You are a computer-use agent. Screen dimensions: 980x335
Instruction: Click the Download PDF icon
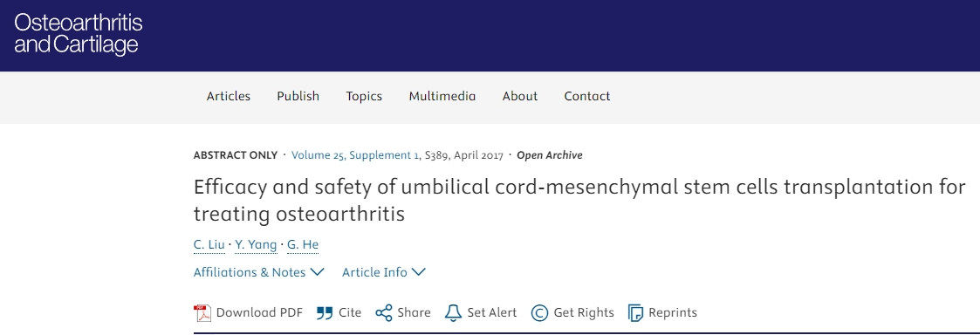(x=202, y=312)
